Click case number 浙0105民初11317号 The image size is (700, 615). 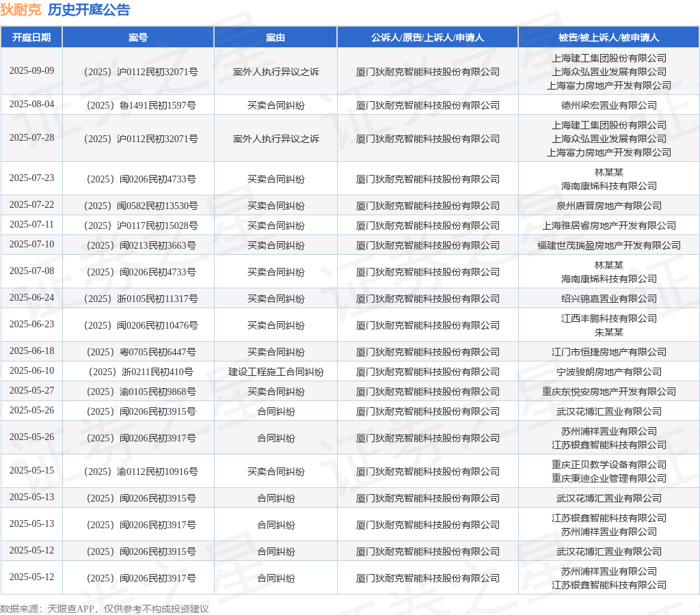click(x=141, y=299)
